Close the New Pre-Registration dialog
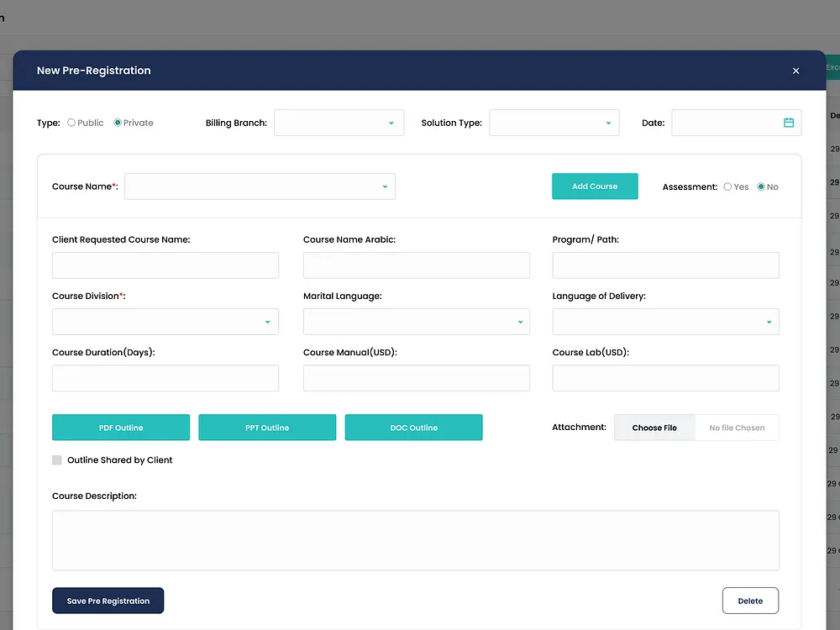The height and width of the screenshot is (630, 840). point(795,71)
